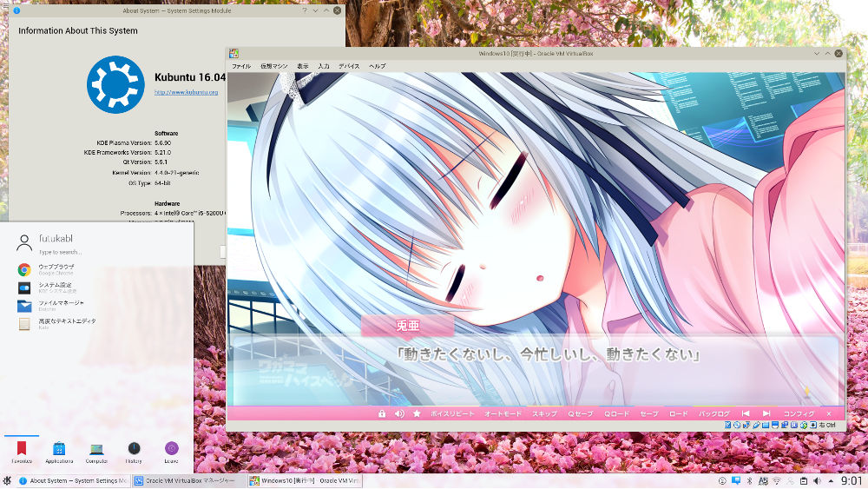Click Qセーブ quick save button

(x=580, y=413)
